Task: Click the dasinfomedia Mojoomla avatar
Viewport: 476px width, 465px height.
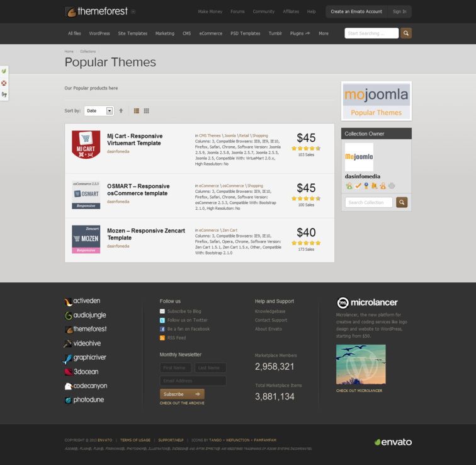Action: [359, 157]
